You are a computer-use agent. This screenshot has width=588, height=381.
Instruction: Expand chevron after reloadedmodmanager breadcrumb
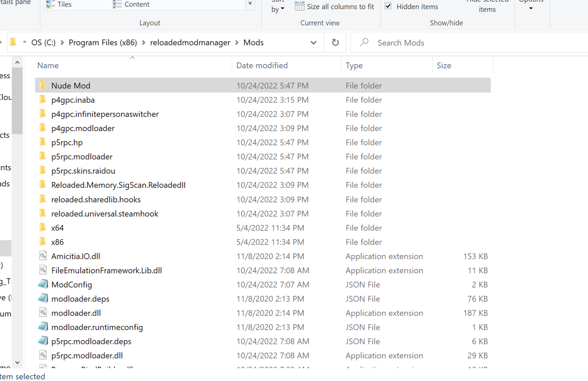click(237, 43)
